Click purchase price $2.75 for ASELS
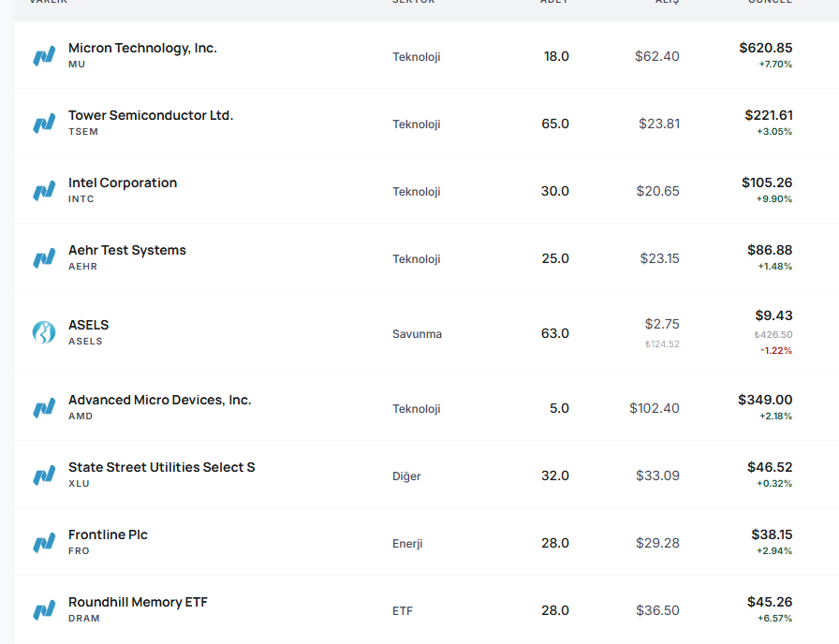This screenshot has height=644, width=839. point(662,324)
